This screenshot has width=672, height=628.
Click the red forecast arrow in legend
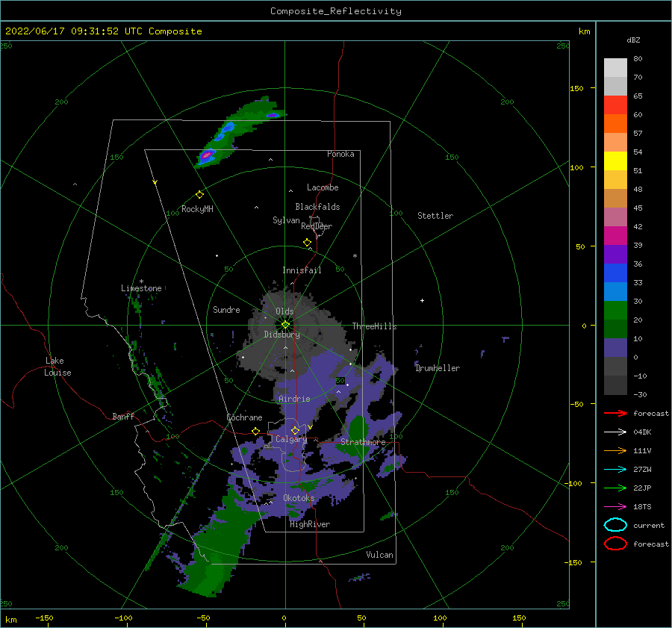point(615,413)
